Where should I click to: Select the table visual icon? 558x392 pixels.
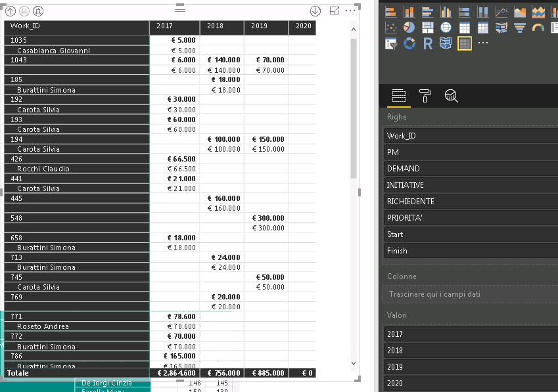(x=465, y=28)
